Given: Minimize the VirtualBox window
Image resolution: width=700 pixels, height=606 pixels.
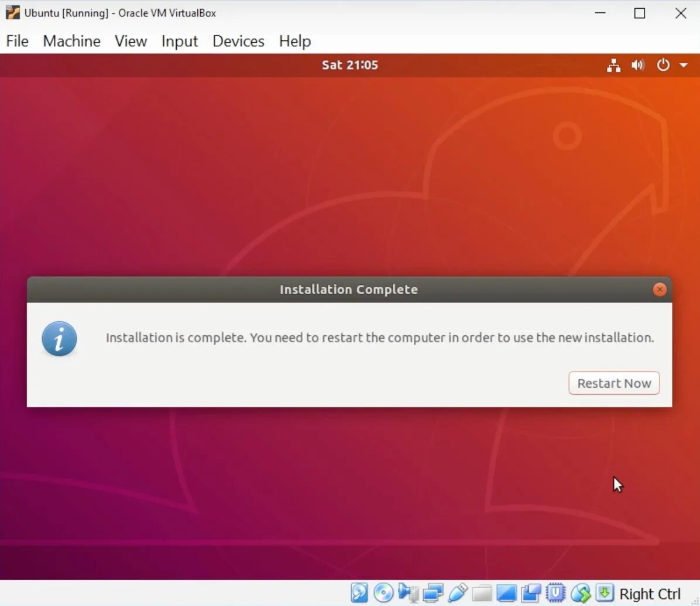Looking at the screenshot, I should (600, 13).
